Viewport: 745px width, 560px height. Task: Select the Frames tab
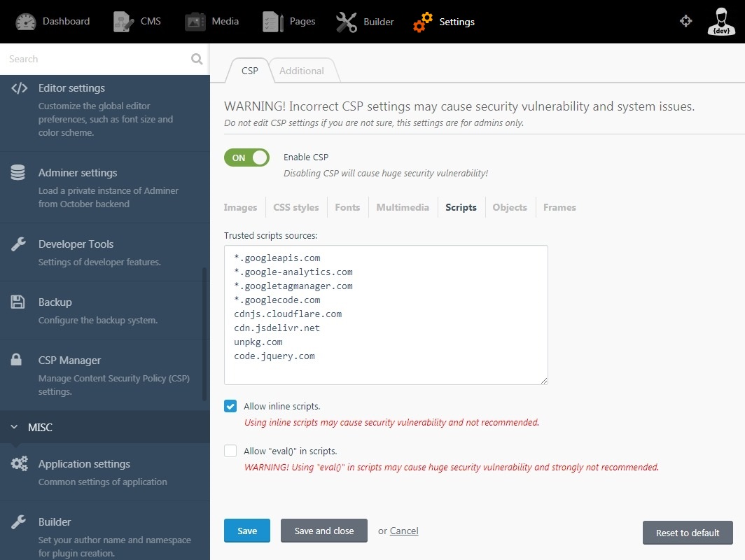coord(559,208)
